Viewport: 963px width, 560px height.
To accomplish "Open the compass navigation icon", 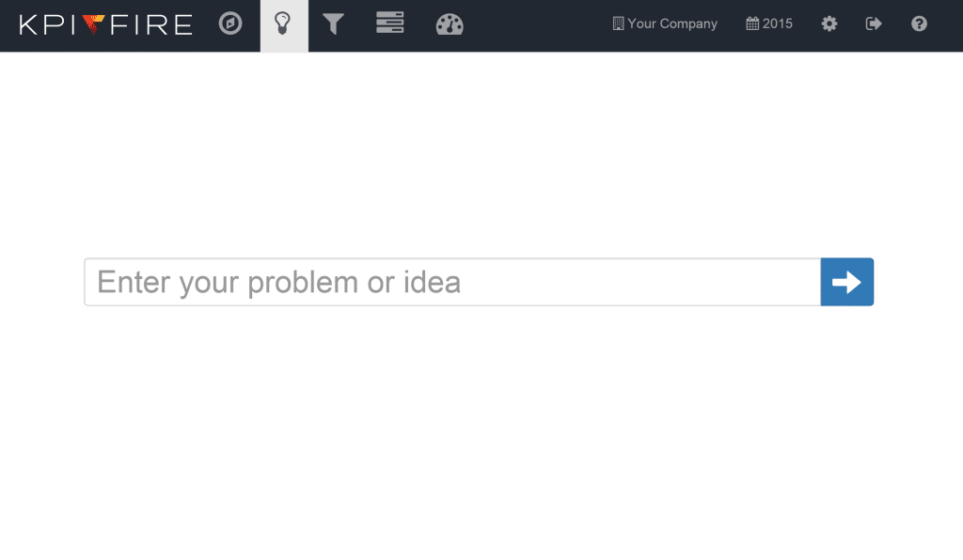I will 230,23.
